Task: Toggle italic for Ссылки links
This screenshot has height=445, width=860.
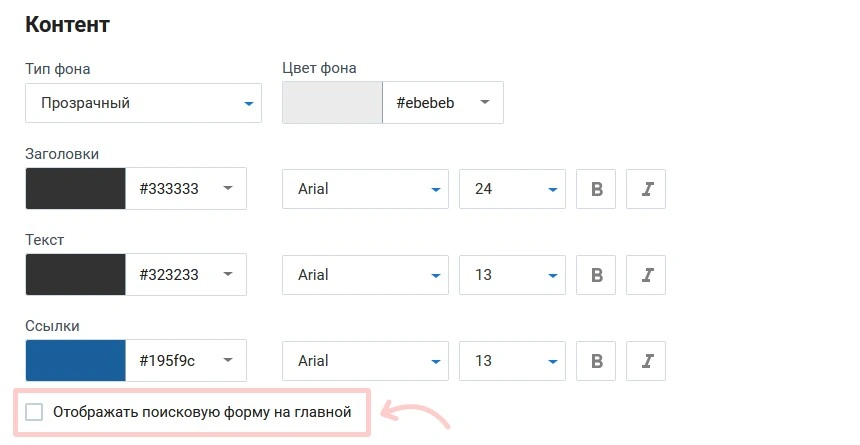Action: 646,360
